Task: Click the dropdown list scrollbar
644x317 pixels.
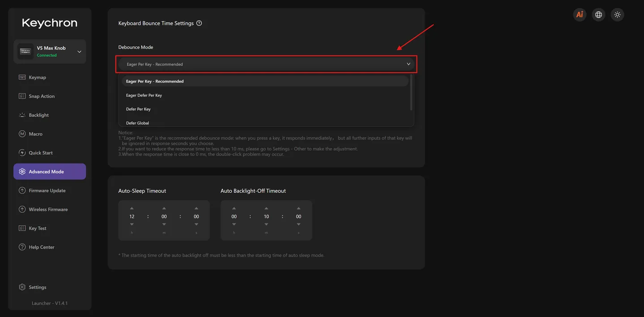Action: [411, 92]
